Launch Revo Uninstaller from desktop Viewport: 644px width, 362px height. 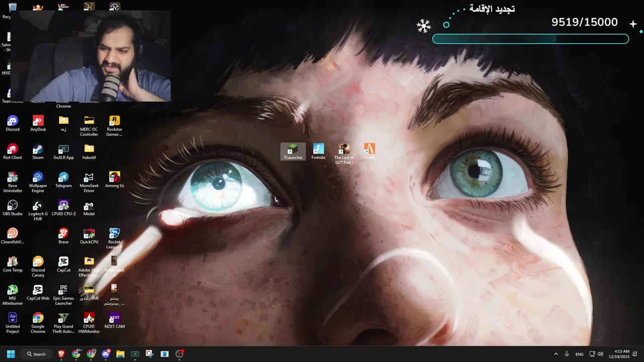point(13,182)
